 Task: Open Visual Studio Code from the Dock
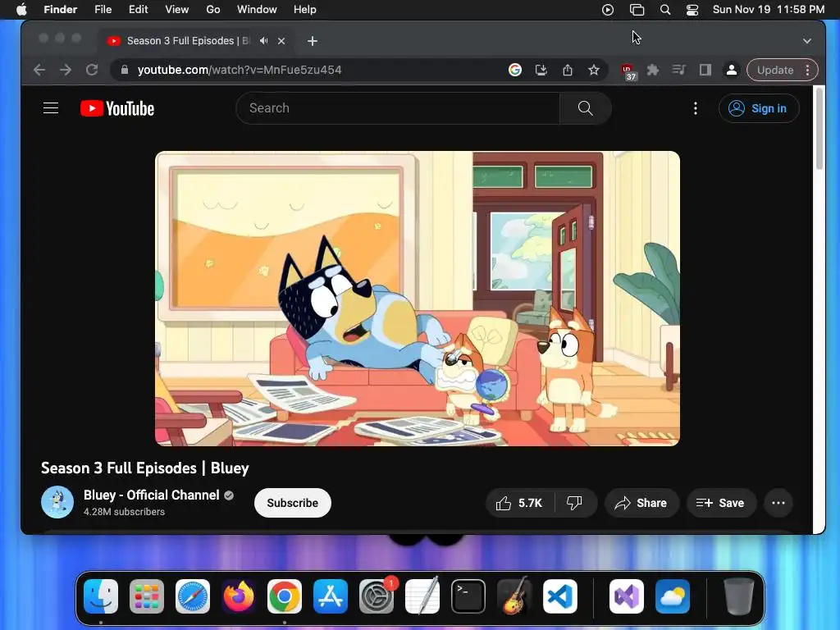pyautogui.click(x=559, y=596)
